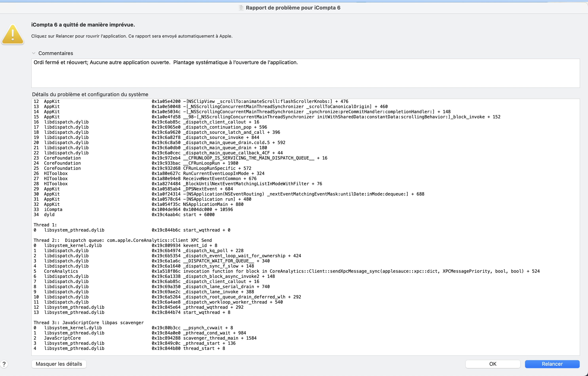
Task: Click 'thread_start + 8' row
Action: click(129, 348)
